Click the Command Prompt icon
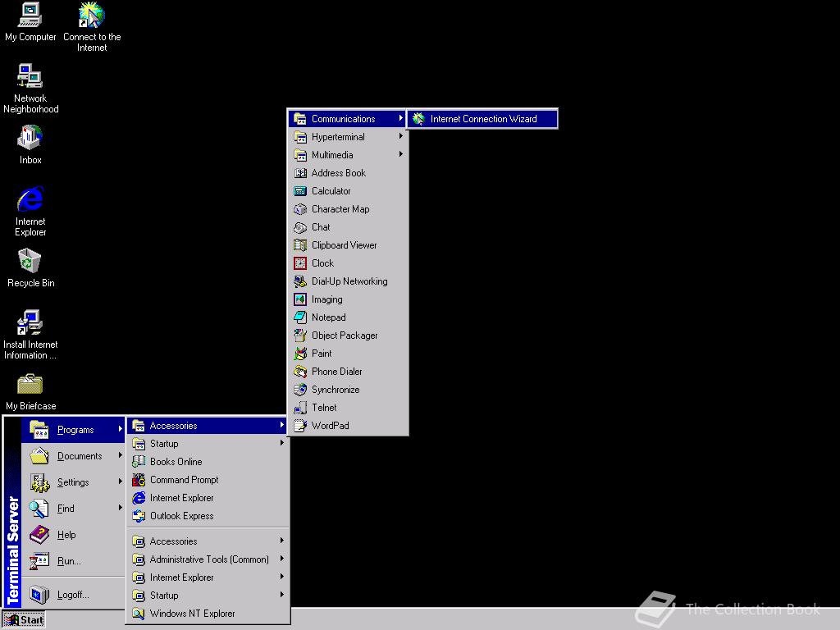840x630 pixels. [139, 480]
